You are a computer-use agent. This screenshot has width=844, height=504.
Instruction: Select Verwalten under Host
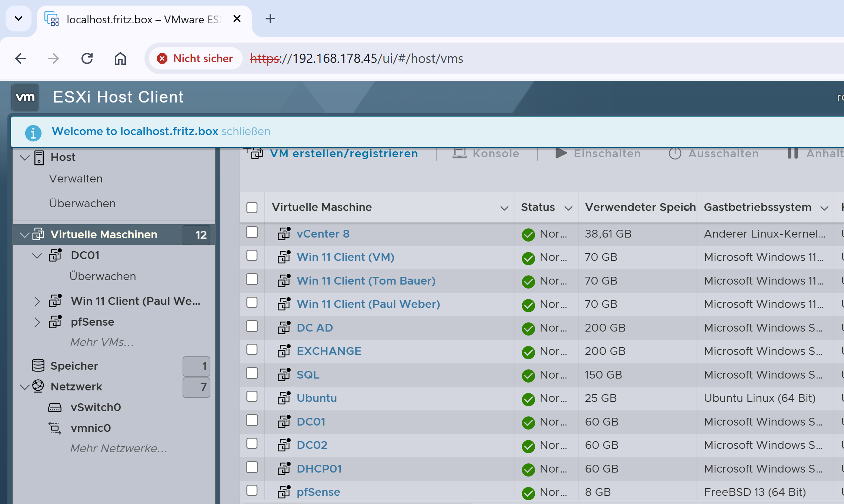(76, 179)
